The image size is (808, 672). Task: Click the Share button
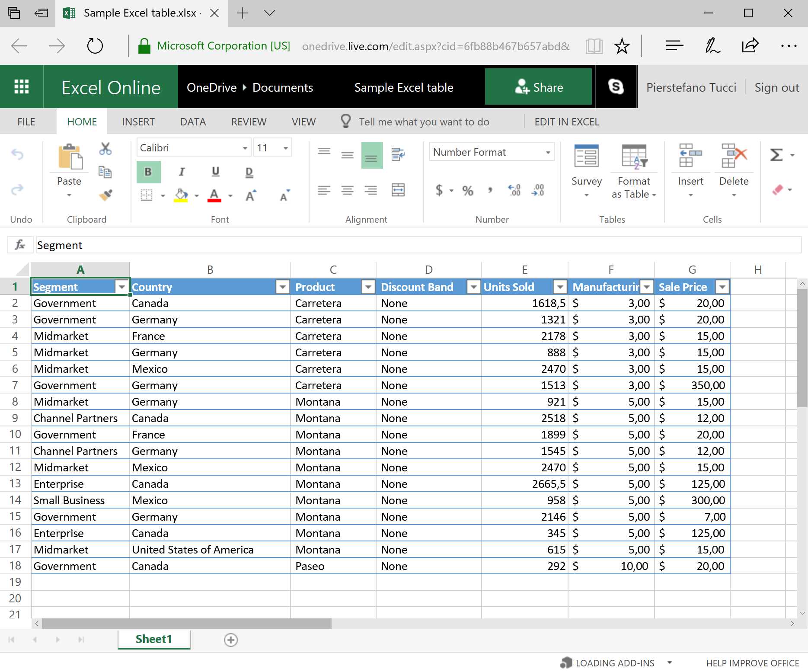(x=539, y=87)
